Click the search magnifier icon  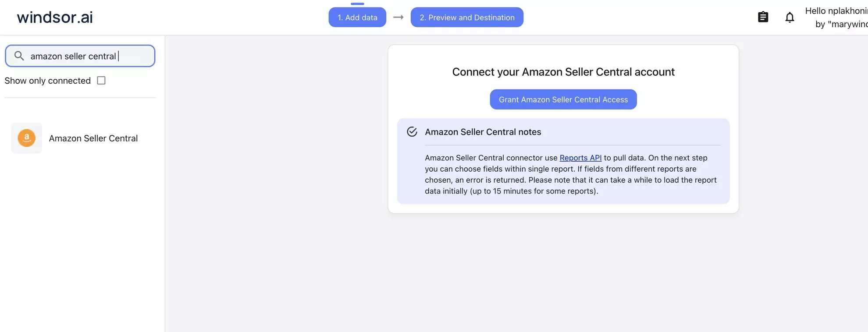pyautogui.click(x=18, y=56)
